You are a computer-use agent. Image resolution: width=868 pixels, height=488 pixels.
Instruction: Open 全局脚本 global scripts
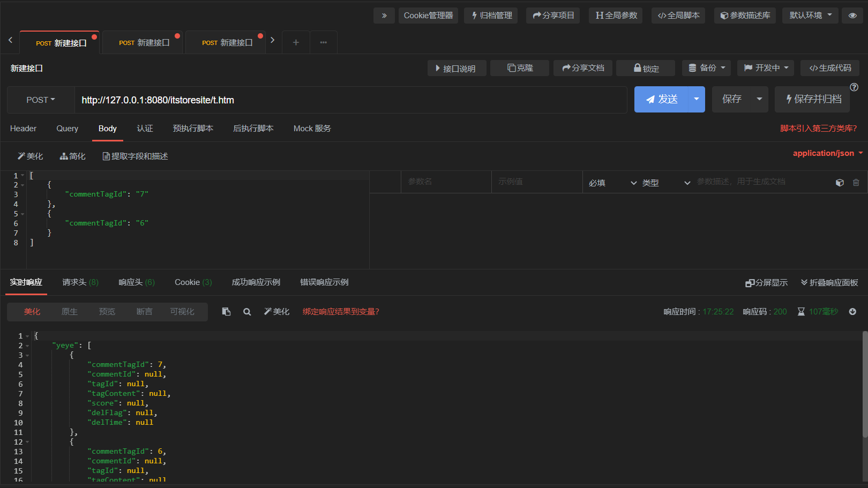click(678, 16)
